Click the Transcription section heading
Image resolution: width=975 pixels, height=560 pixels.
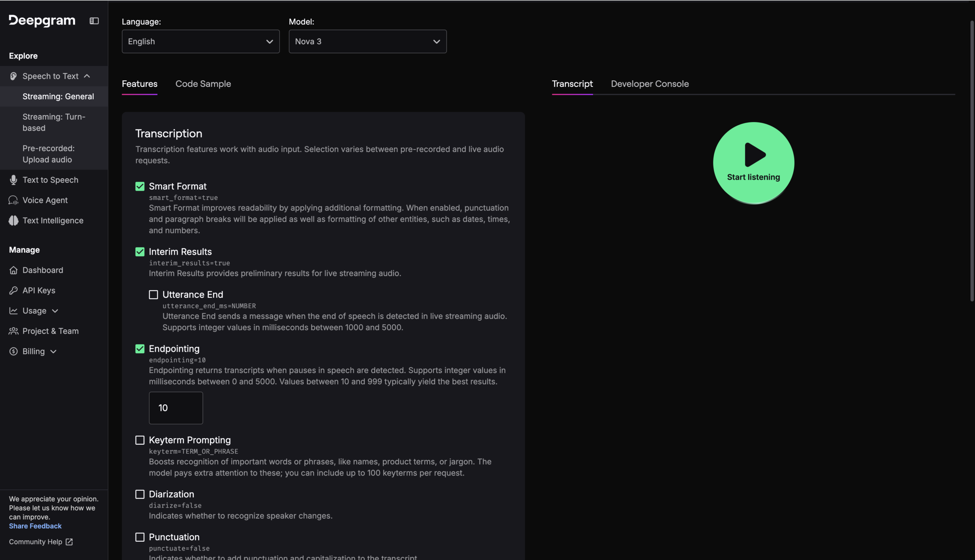click(168, 134)
